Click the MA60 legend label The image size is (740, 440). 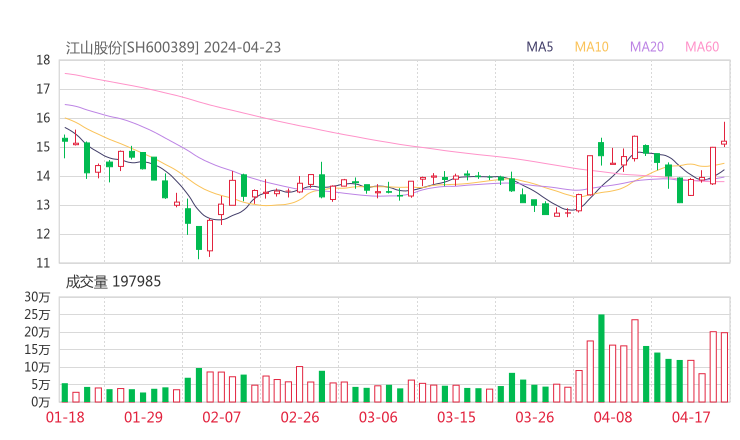tap(702, 47)
